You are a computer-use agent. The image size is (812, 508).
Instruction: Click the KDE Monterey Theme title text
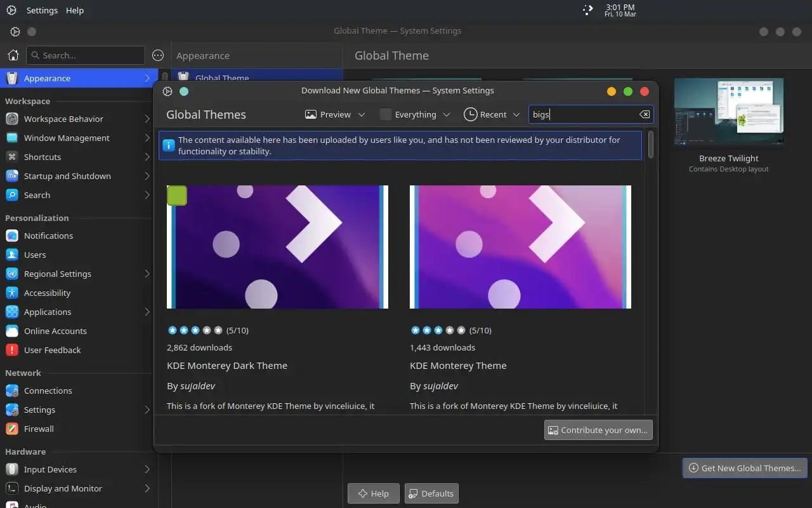tap(458, 366)
